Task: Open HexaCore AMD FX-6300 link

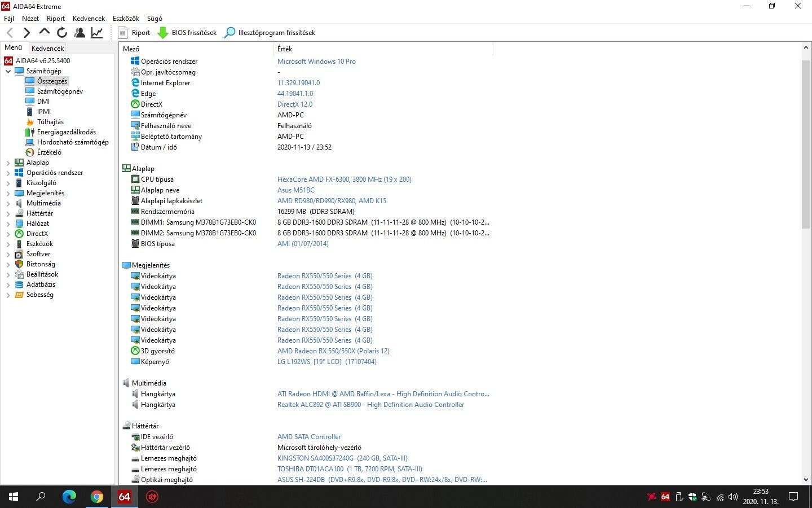Action: tap(344, 179)
